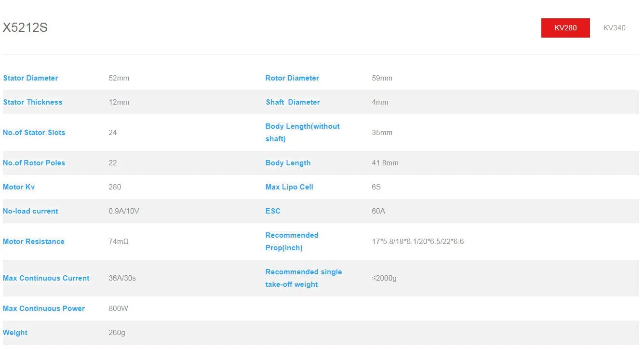Screen dimensions: 644x350
Task: Click the Stator Thickness label
Action: [32, 102]
